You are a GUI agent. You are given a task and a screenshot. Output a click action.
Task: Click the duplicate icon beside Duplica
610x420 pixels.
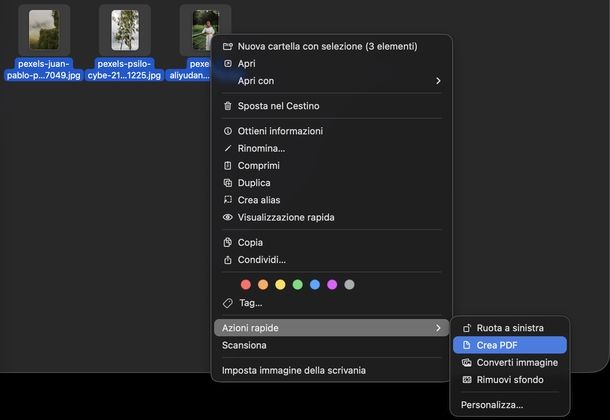pos(228,183)
